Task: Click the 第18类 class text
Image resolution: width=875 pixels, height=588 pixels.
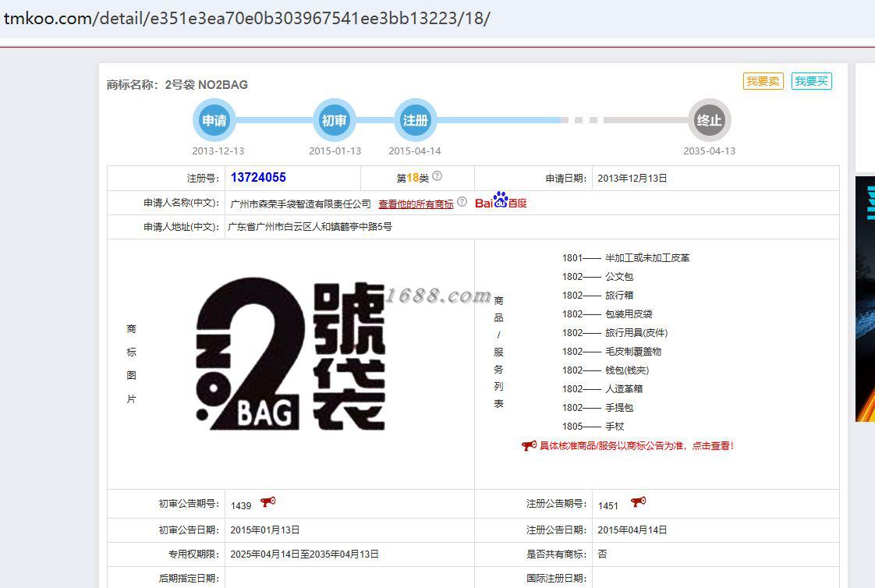Action: click(413, 178)
